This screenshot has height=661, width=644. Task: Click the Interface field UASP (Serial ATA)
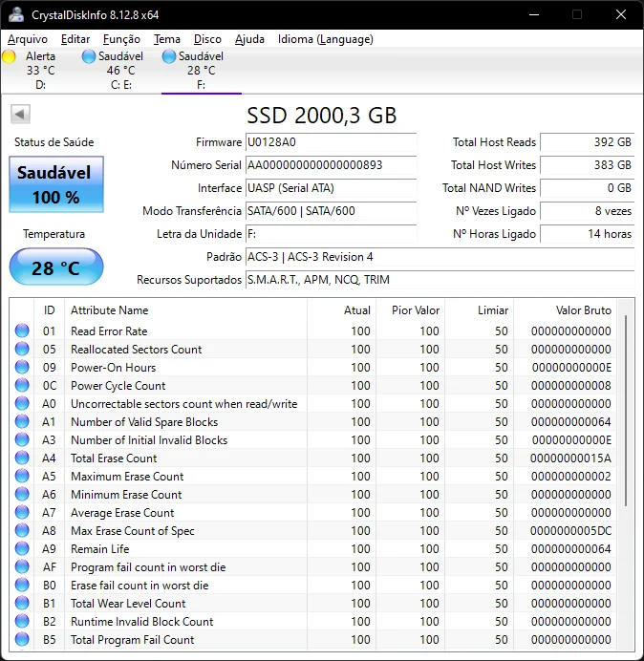[x=331, y=188]
